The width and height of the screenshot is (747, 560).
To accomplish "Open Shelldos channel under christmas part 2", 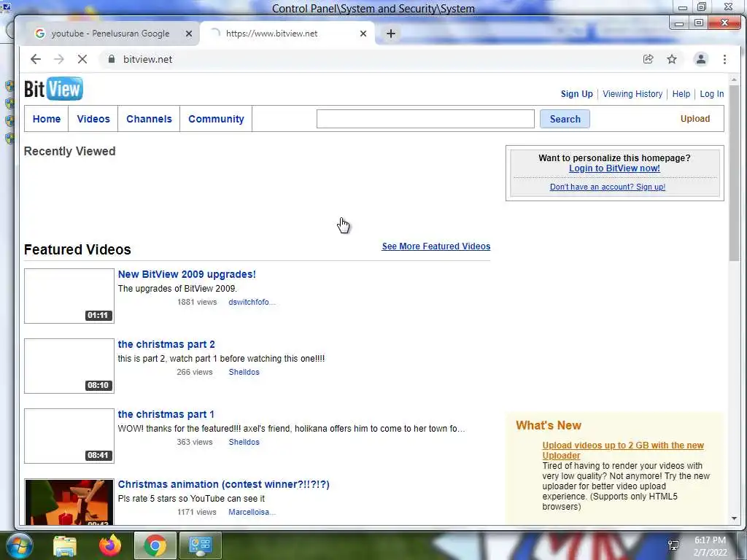I will 244,372.
